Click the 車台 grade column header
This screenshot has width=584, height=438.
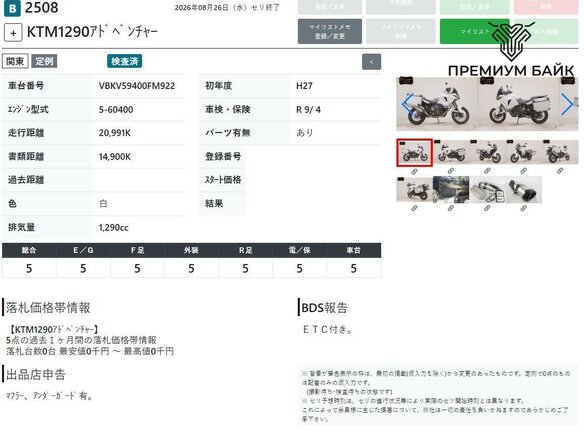[354, 250]
